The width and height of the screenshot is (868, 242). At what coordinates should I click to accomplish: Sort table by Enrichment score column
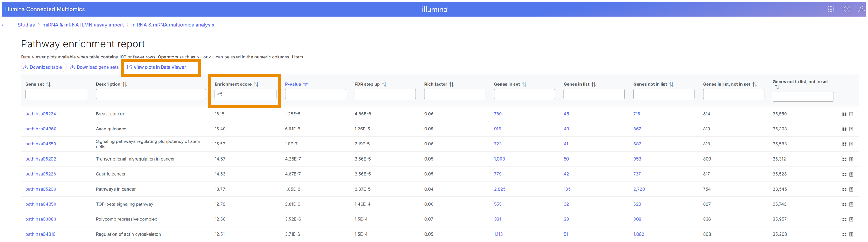coord(256,85)
